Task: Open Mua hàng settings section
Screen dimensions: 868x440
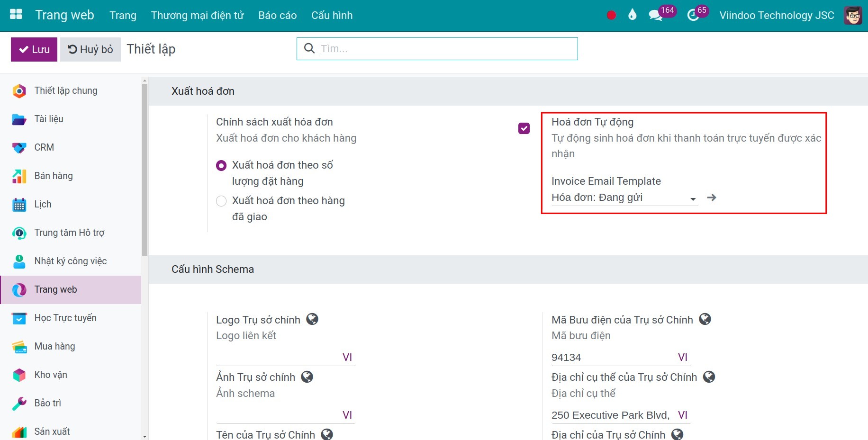Action: pos(71,346)
